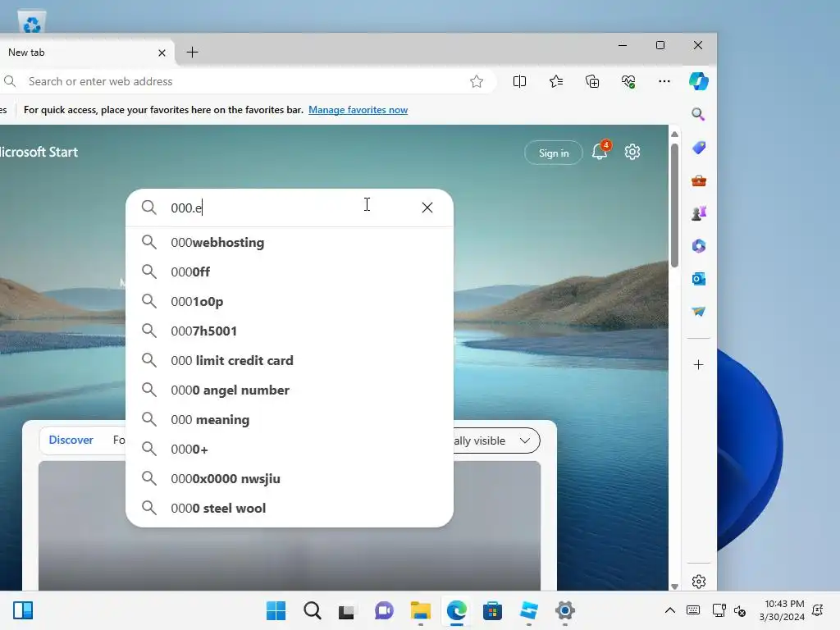This screenshot has height=630, width=840.
Task: Open Chat app on taskbar
Action: pyautogui.click(x=384, y=610)
